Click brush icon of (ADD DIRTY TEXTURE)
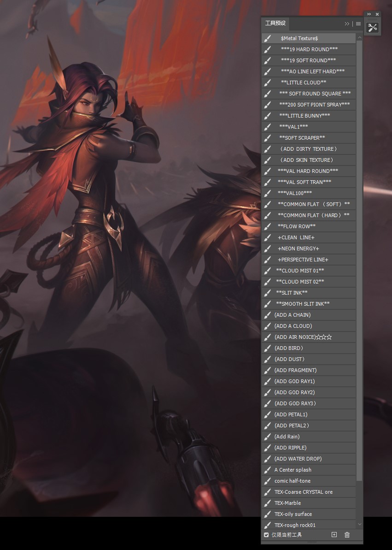This screenshot has width=392, height=550. pos(268,149)
